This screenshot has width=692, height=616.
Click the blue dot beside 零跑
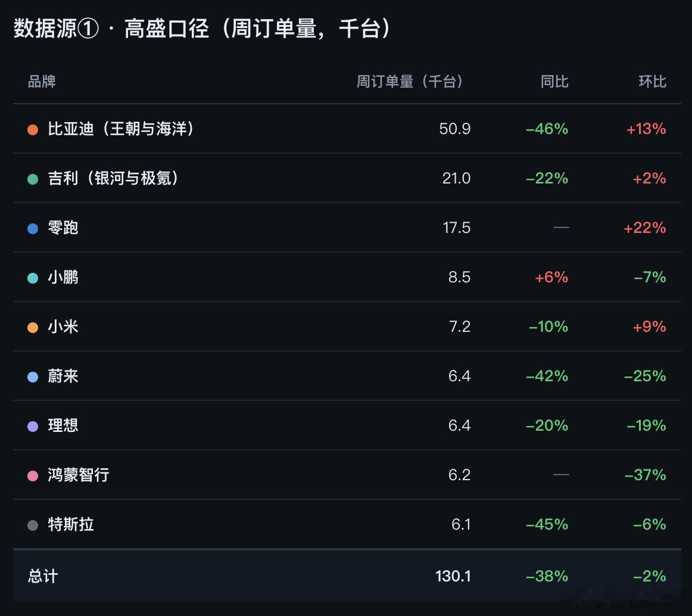[33, 228]
